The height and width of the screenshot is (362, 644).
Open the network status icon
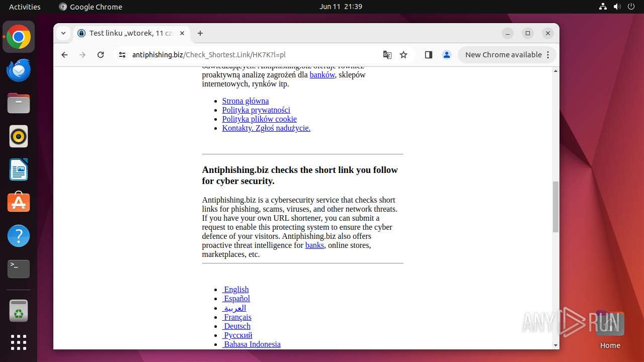coord(603,7)
